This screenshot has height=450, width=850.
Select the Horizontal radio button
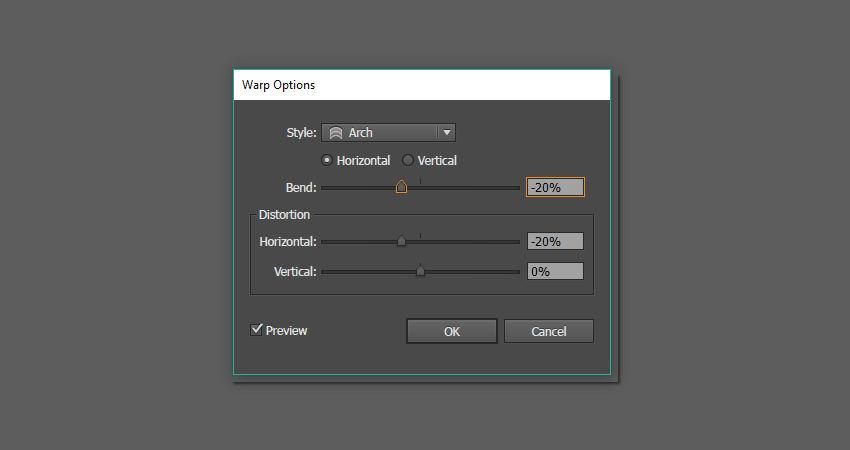tap(327, 161)
